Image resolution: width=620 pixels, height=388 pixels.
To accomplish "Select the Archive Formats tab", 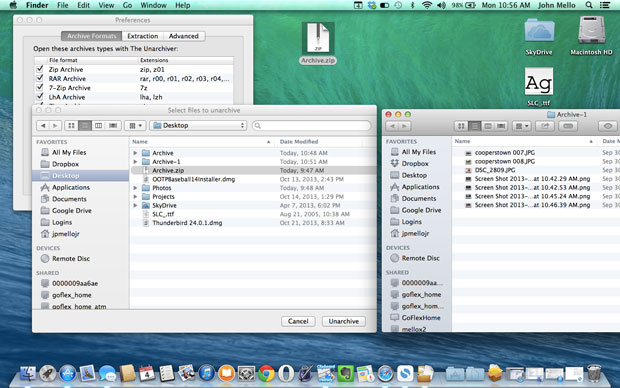I will [x=92, y=36].
